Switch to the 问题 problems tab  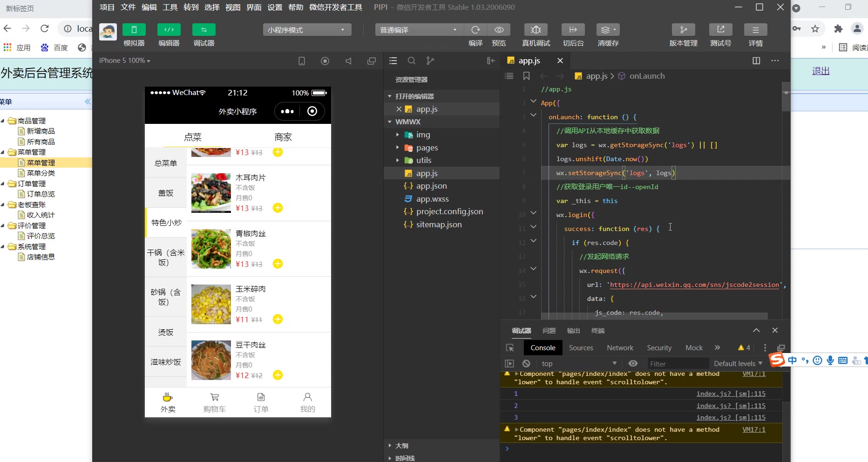549,331
